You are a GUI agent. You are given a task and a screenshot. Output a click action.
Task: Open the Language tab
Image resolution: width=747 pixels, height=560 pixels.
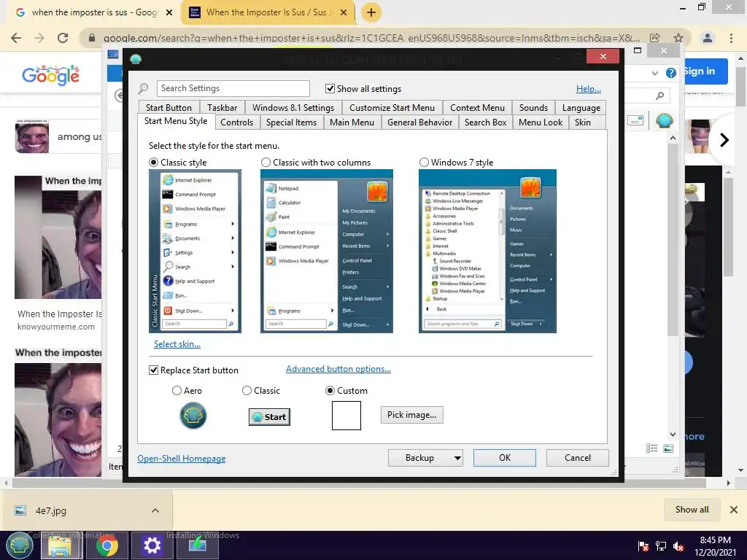coord(581,108)
